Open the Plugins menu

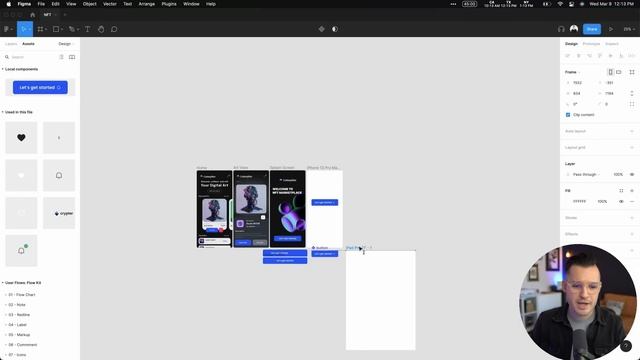169,4
